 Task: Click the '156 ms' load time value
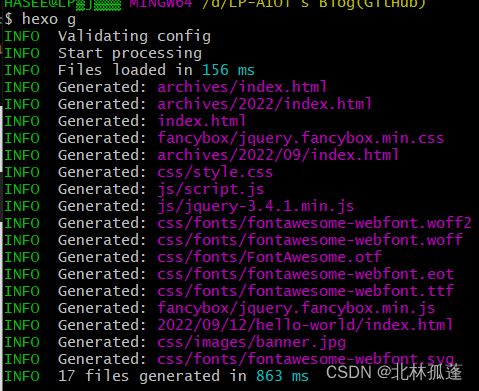pyautogui.click(x=228, y=70)
